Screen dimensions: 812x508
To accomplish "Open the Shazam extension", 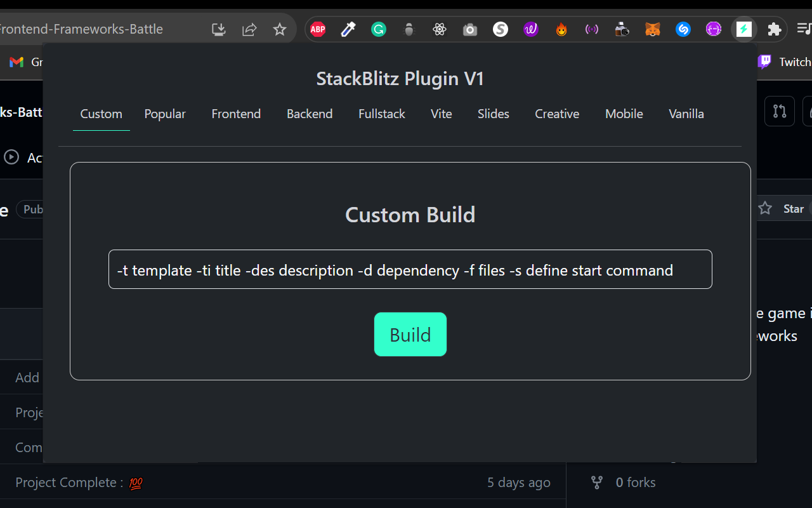I will pos(683,29).
